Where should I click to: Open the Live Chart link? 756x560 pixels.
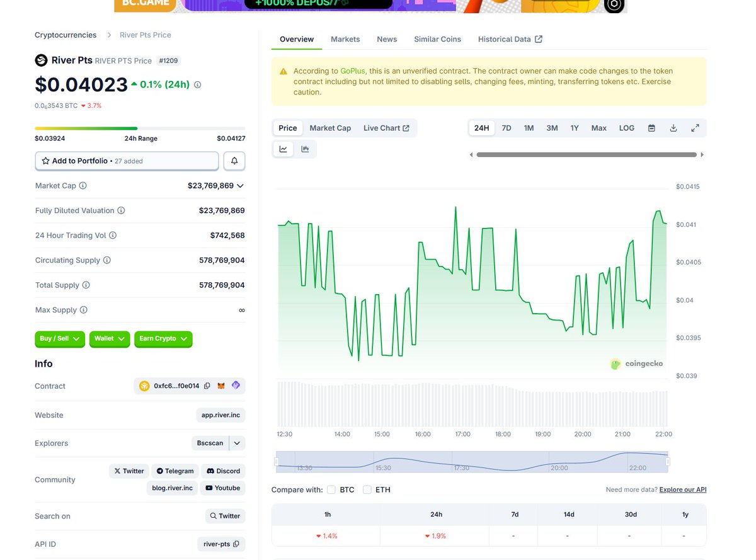[386, 128]
